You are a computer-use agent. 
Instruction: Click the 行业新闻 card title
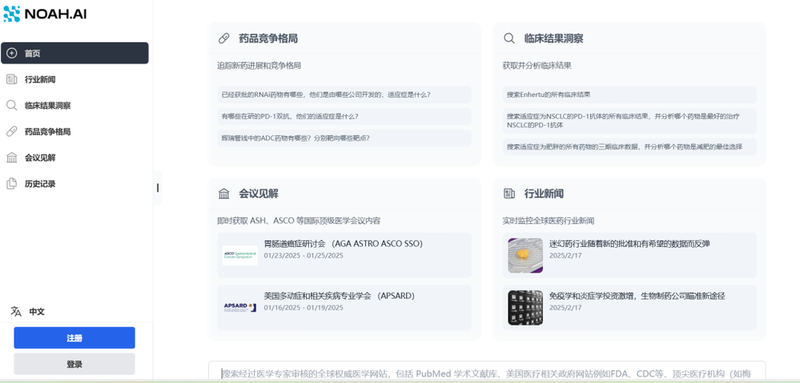pyautogui.click(x=544, y=194)
